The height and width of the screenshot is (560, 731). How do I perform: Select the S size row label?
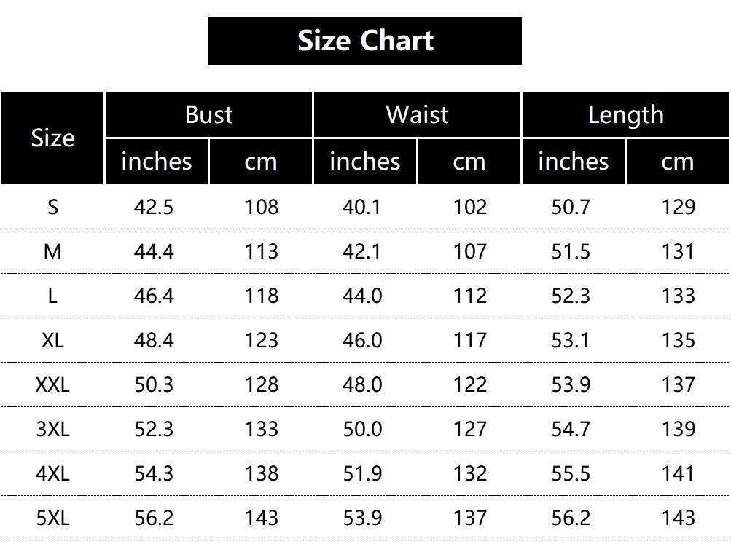(52, 208)
